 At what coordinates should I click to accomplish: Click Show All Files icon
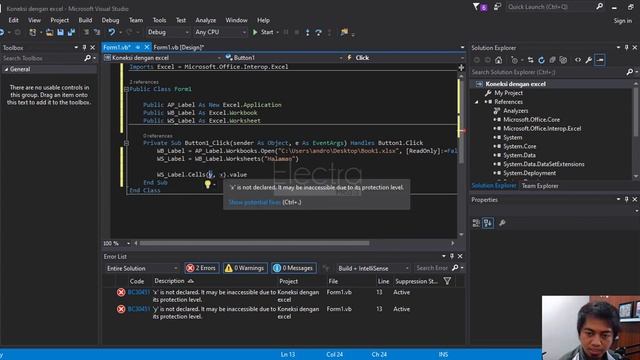pyautogui.click(x=563, y=60)
